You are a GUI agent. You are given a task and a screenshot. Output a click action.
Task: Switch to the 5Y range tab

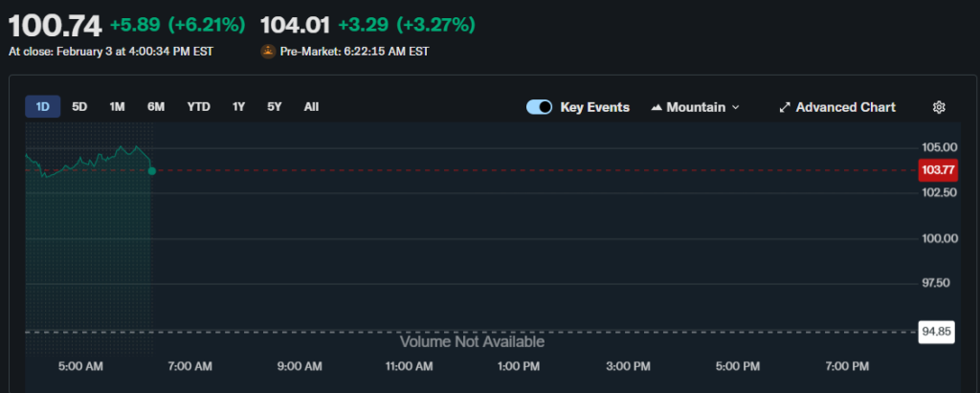(x=275, y=107)
